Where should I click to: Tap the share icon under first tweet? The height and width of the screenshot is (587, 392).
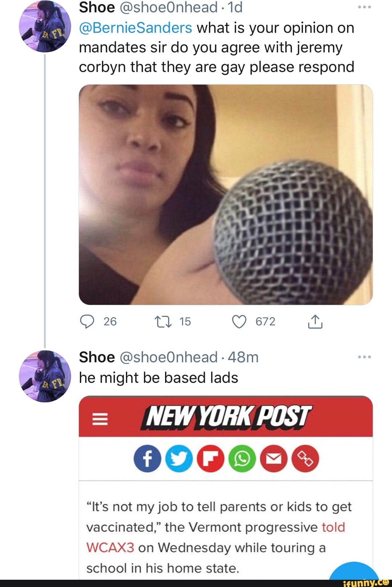click(x=315, y=321)
